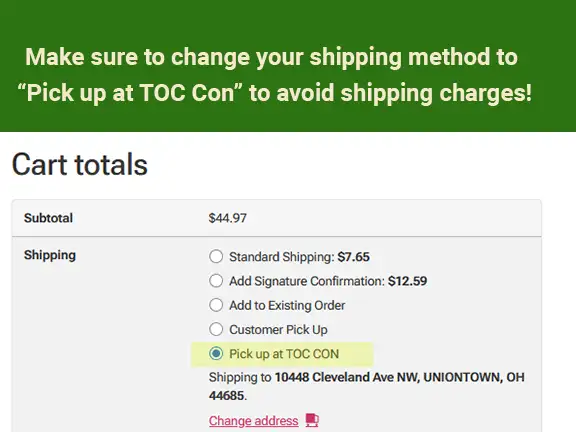
Task: Click the $12.59 signature confirmation price
Action: tap(407, 281)
